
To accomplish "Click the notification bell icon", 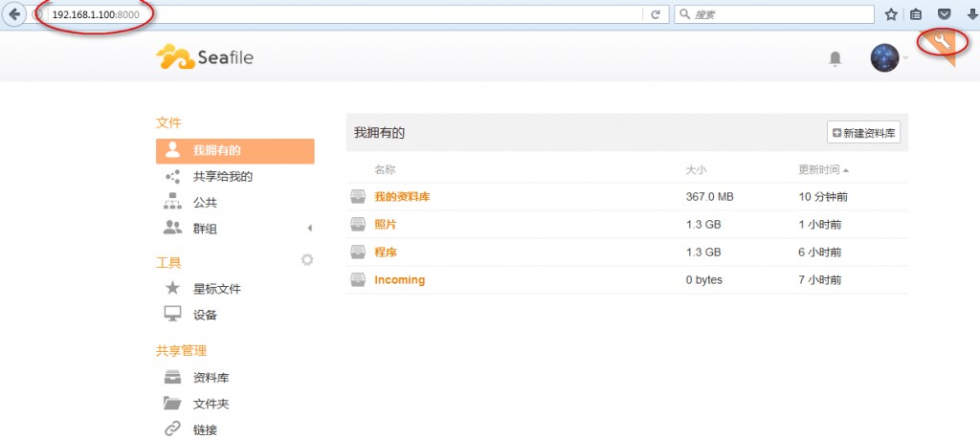I will [835, 59].
